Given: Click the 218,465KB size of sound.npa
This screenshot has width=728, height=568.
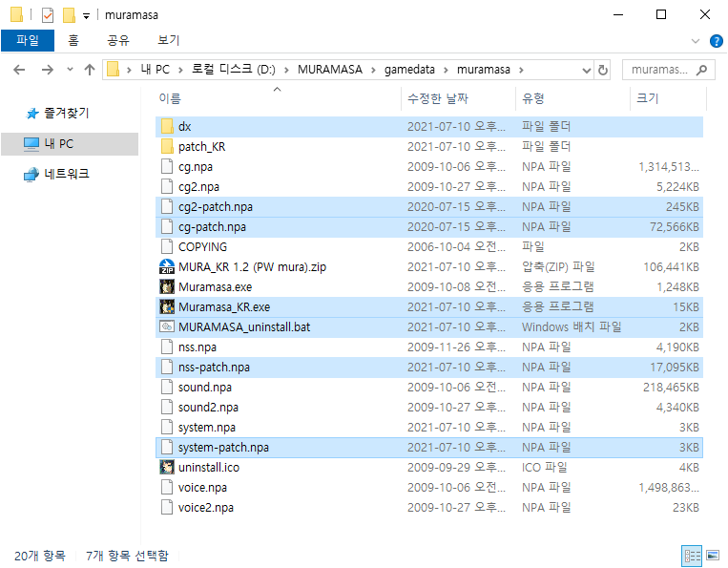Looking at the screenshot, I should point(671,387).
